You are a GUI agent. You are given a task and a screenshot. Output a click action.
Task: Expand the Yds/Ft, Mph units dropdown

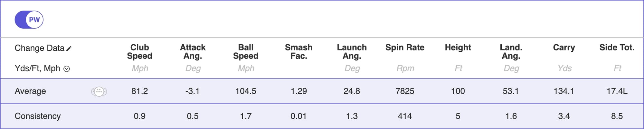(67, 69)
